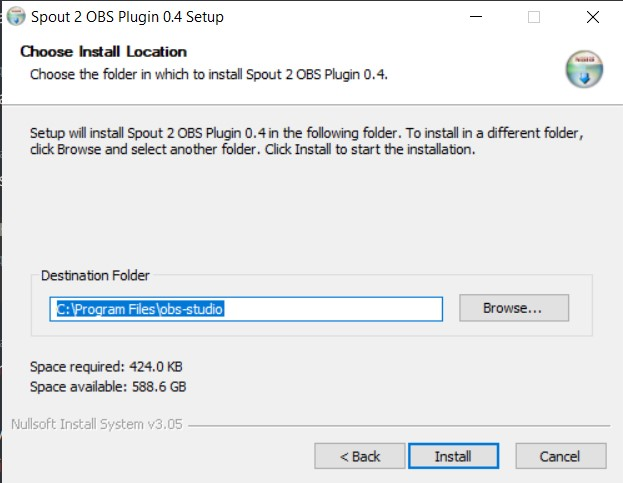This screenshot has height=483, width=623.
Task: Click the highlighted C:\Program Files\obs-studio path text
Action: (x=140, y=309)
